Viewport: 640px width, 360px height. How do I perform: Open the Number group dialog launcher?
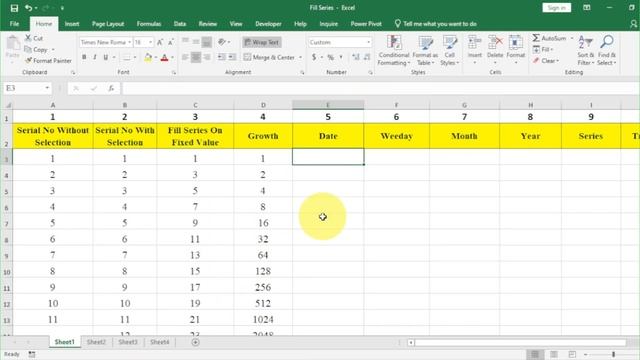pos(370,72)
